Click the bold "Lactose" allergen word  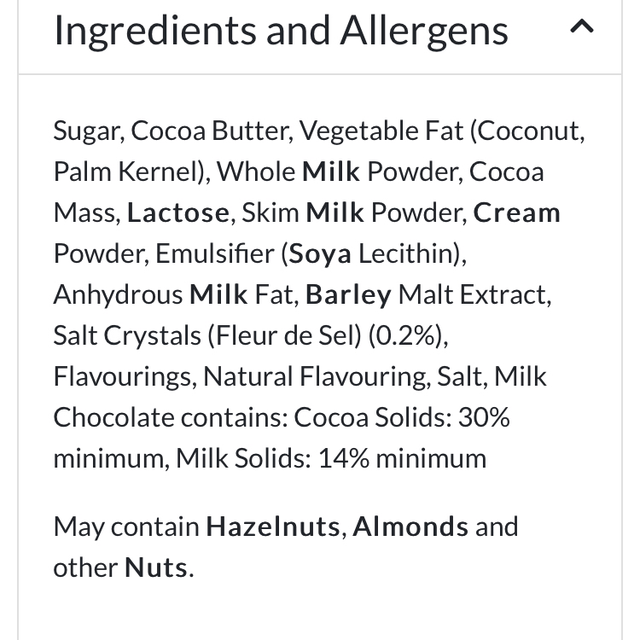point(179,213)
